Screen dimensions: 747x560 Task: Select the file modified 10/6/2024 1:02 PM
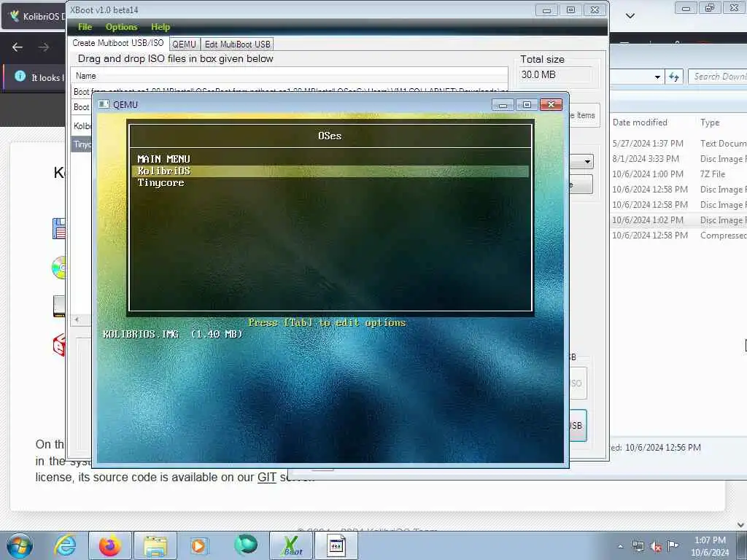[x=679, y=220]
